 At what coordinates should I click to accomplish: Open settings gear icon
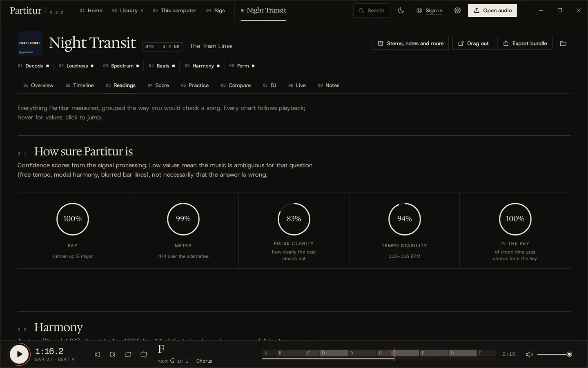[457, 11]
